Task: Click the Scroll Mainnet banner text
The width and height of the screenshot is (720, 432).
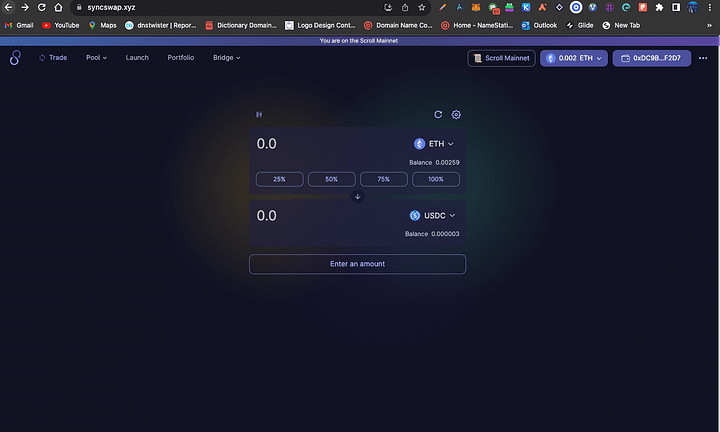Action: point(359,41)
